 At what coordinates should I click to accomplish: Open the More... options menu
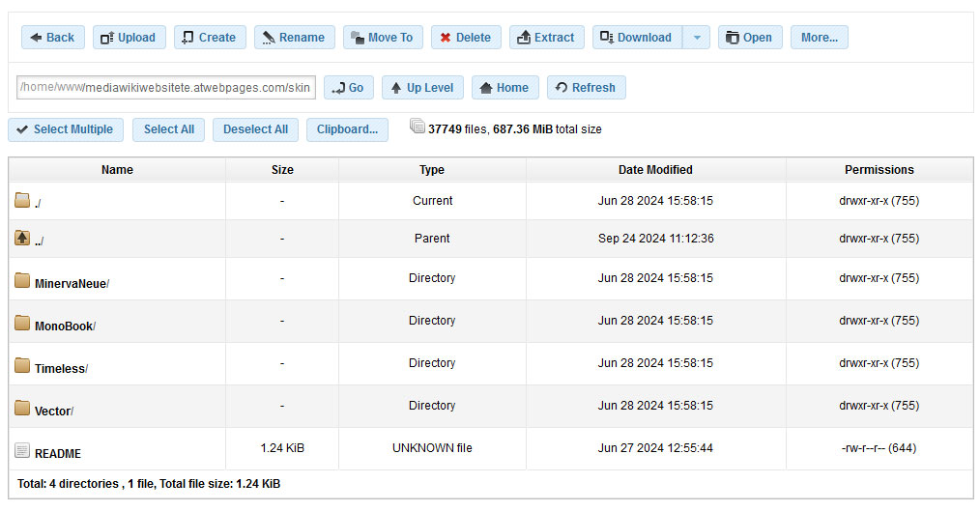point(819,38)
